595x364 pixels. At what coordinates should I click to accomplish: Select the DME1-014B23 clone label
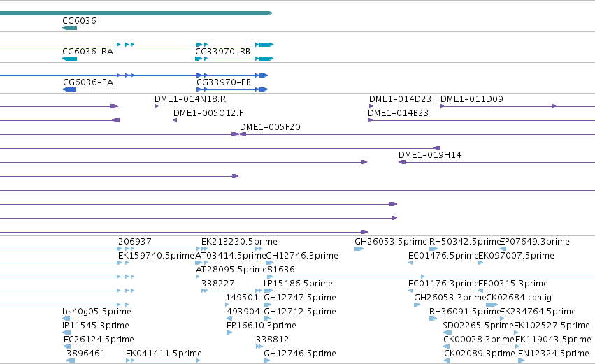point(398,113)
